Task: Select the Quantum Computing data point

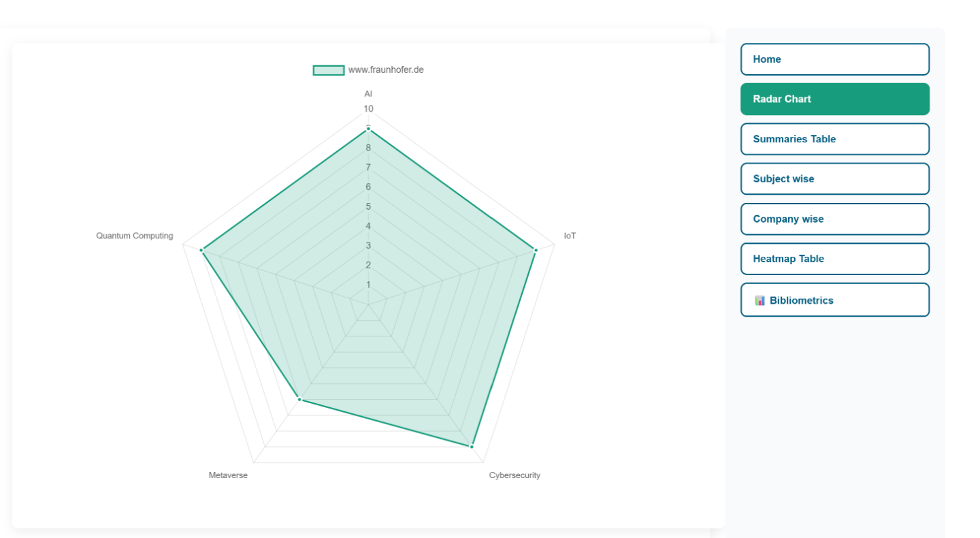Action: point(201,251)
